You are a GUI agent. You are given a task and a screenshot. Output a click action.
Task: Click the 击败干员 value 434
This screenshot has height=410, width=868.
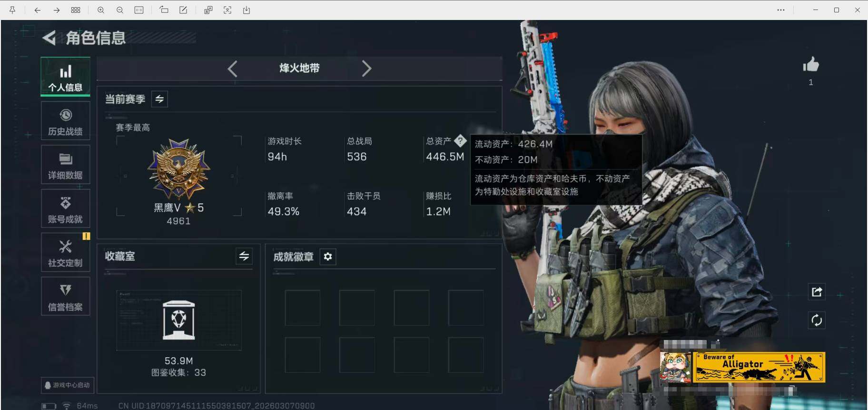pyautogui.click(x=356, y=211)
